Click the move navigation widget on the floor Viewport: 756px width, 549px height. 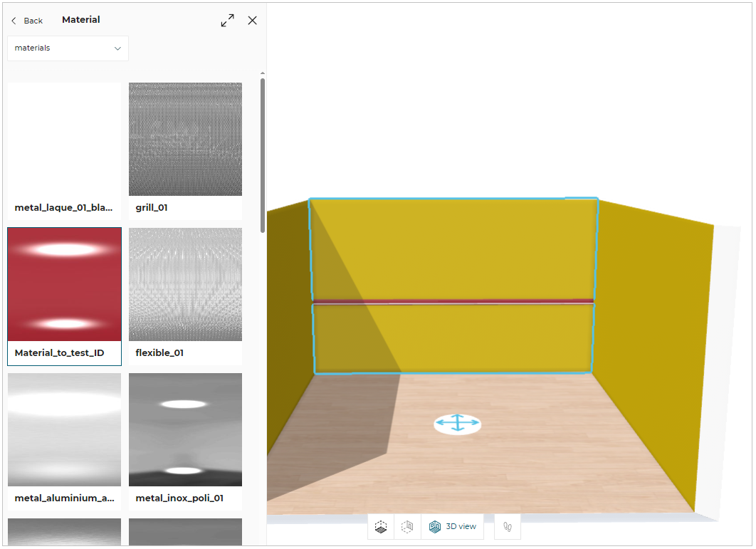458,423
